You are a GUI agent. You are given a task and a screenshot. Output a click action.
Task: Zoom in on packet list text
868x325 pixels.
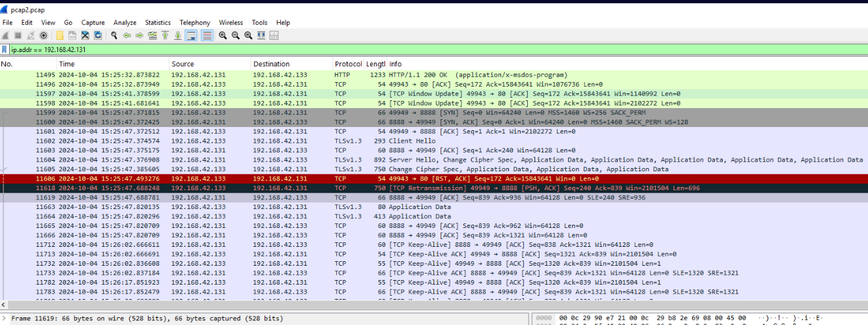223,35
